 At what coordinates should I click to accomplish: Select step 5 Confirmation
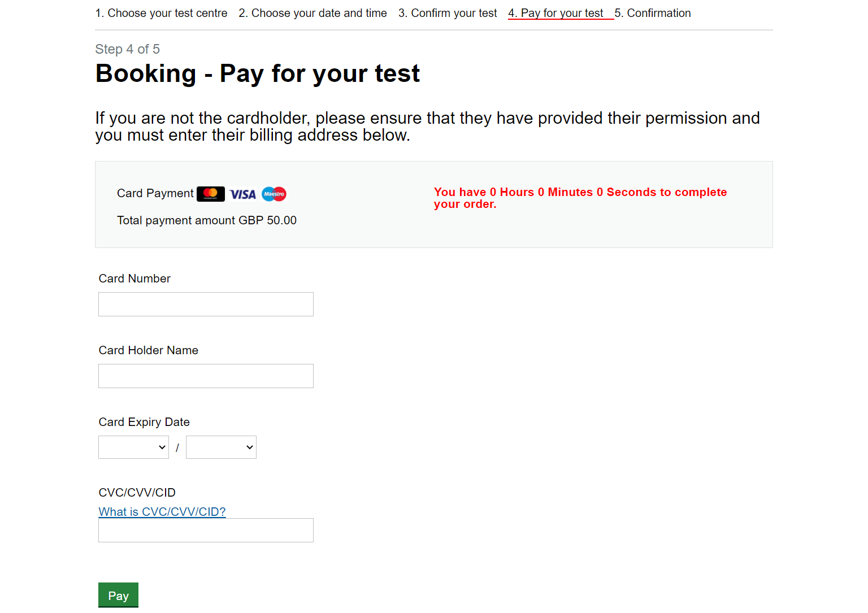[653, 13]
